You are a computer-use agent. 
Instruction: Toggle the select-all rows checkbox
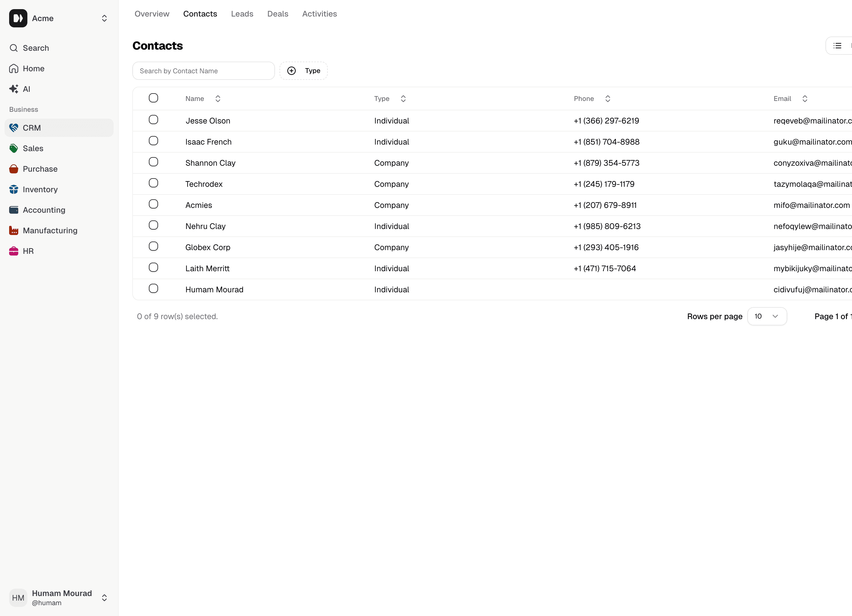click(x=153, y=98)
